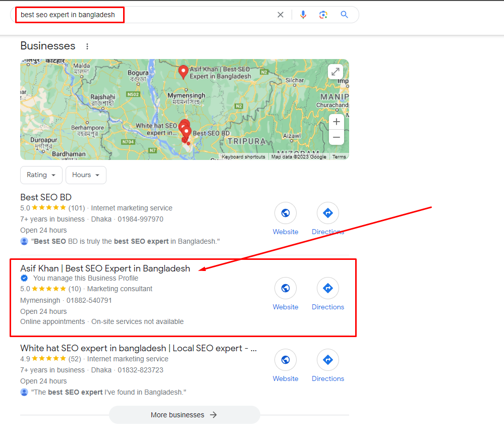
Task: Zoom in on the map
Action: point(336,122)
